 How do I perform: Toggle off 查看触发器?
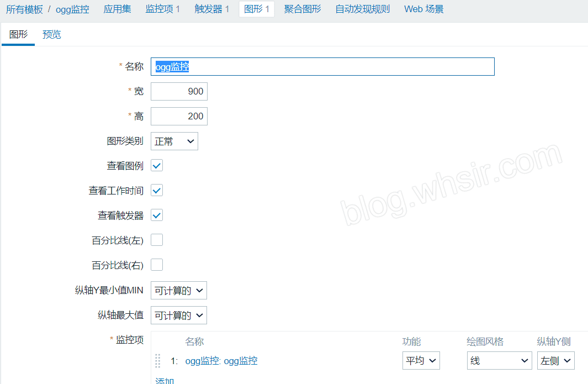tap(156, 215)
